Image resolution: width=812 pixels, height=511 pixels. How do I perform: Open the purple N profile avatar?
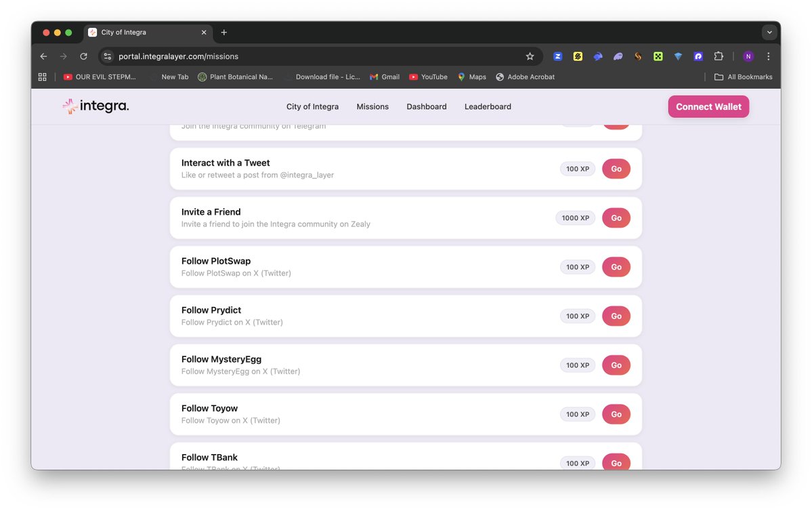748,56
